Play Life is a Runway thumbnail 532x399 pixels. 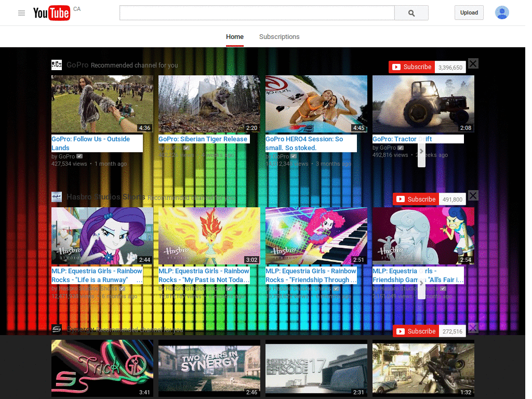(102, 236)
